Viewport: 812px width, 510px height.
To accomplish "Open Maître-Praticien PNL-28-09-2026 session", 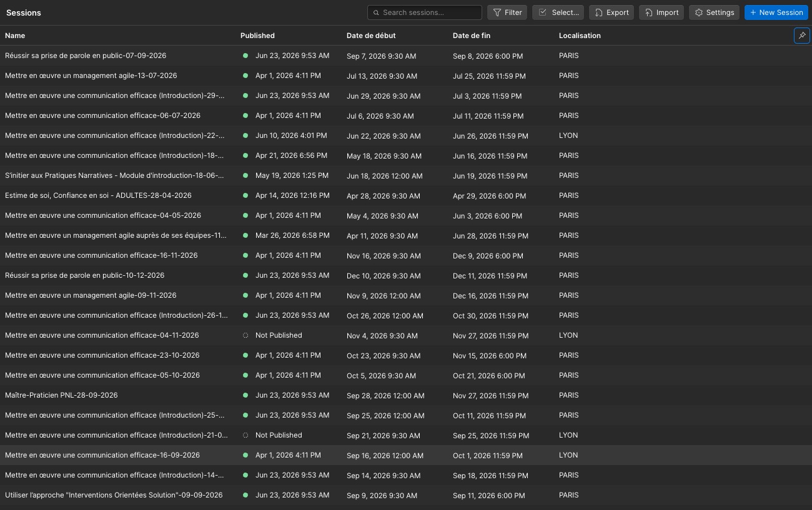I will [x=61, y=395].
